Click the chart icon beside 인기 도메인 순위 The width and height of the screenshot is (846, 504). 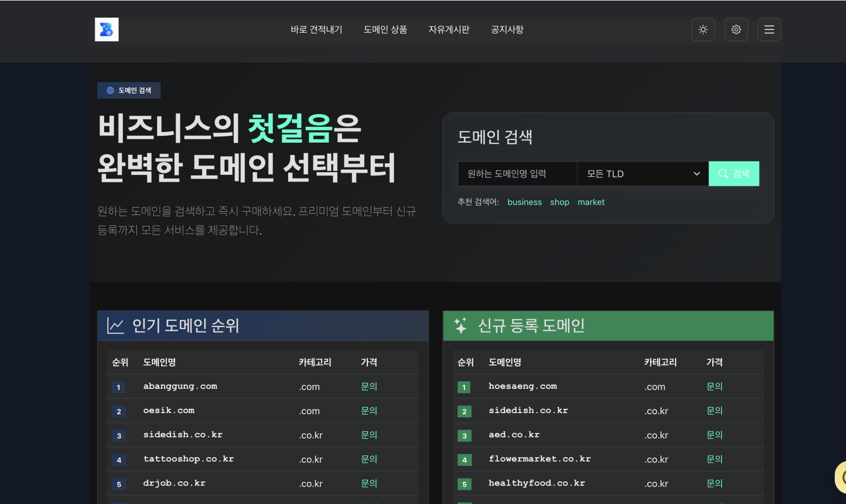tap(115, 325)
